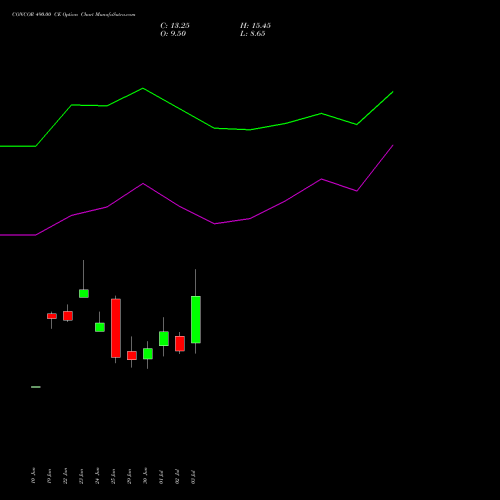Select the low value L: 8.65
500x500 pixels.
tap(253, 34)
